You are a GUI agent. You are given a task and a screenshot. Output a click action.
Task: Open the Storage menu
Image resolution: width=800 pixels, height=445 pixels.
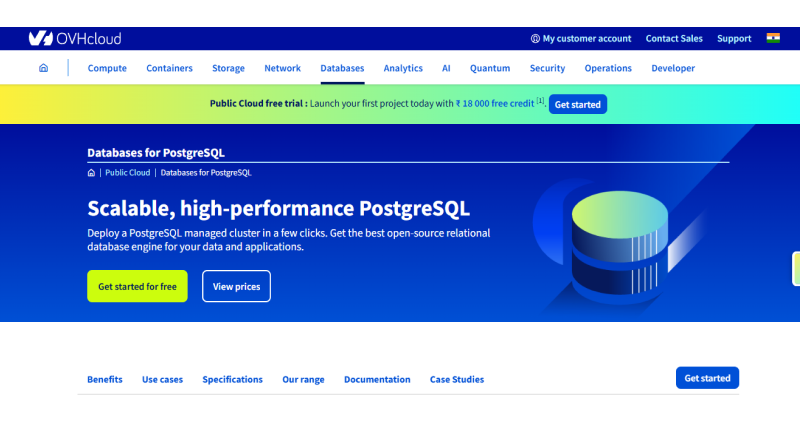(229, 68)
